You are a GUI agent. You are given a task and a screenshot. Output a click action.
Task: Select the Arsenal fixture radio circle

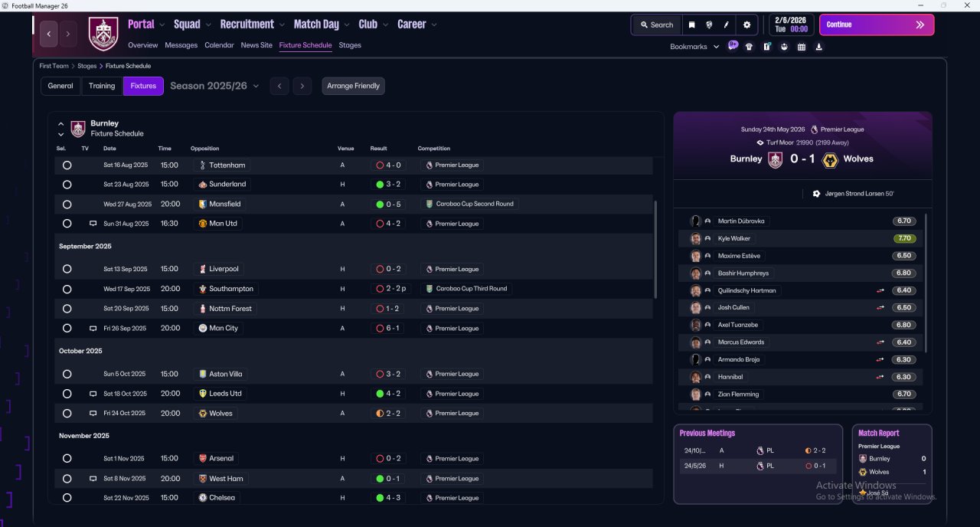click(67, 459)
